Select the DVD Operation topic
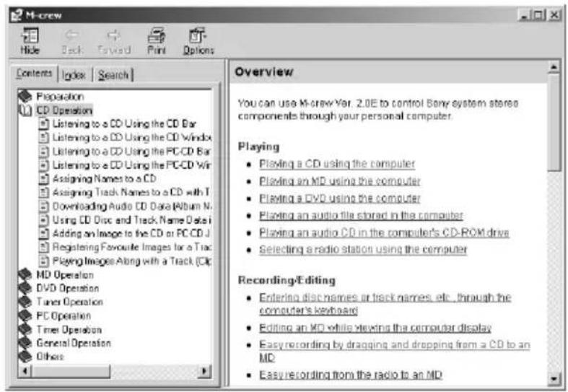568x392 pixels. tap(68, 288)
